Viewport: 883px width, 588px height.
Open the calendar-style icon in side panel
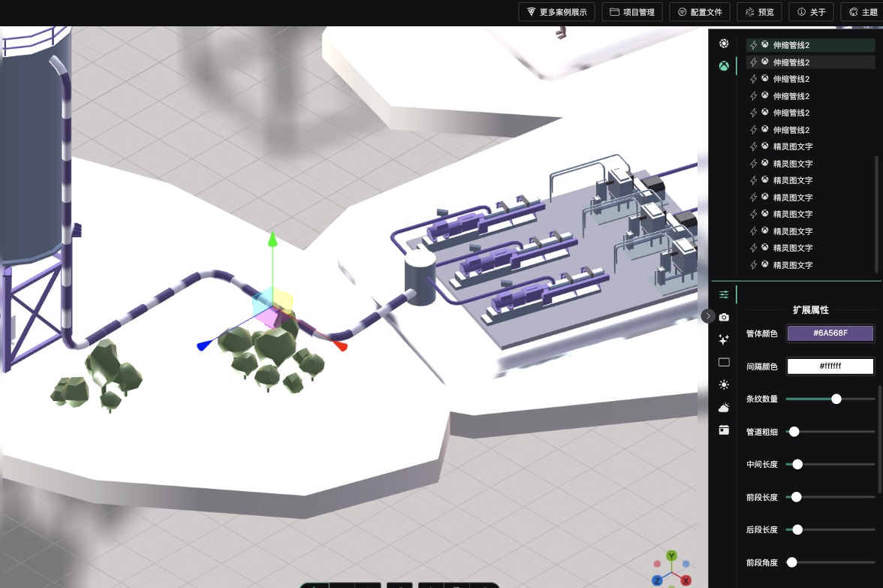(x=724, y=430)
